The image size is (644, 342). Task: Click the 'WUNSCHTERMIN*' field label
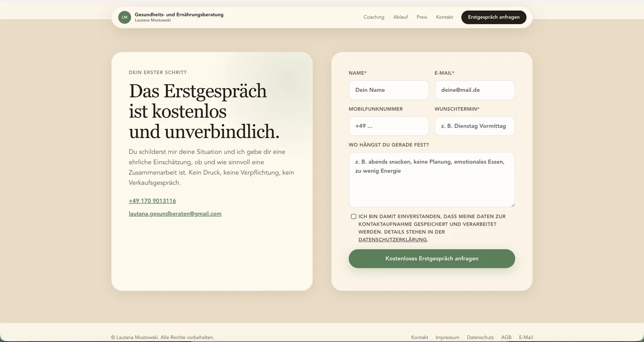click(x=457, y=109)
